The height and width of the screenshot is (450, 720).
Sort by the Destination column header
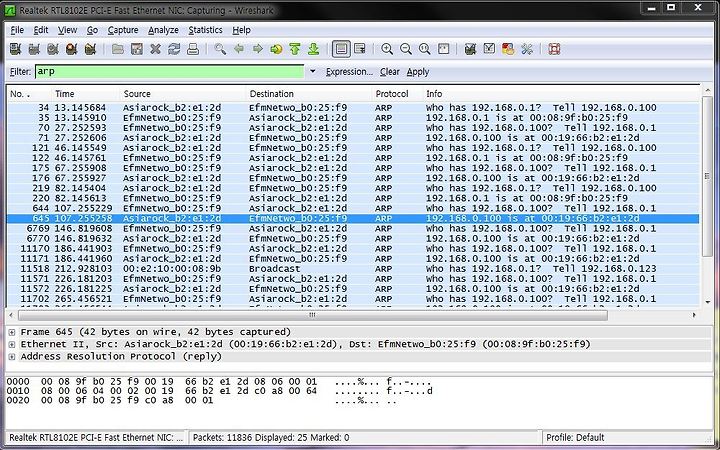click(309, 94)
